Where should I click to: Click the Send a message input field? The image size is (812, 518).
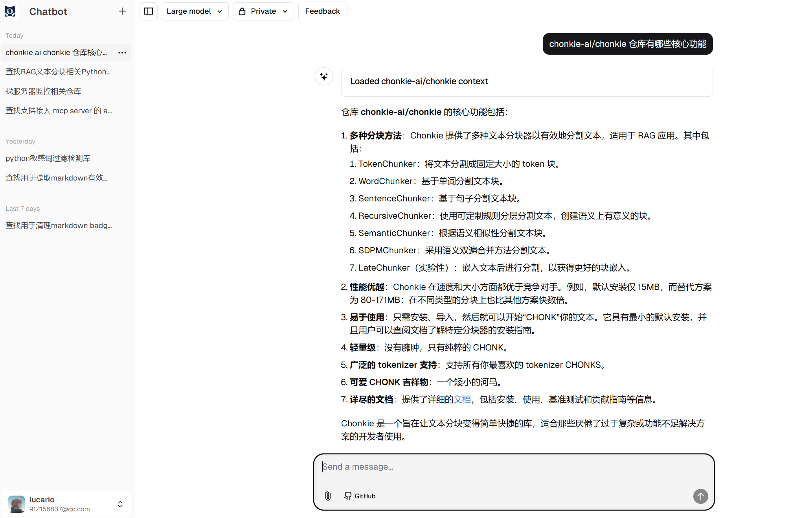[x=514, y=467]
